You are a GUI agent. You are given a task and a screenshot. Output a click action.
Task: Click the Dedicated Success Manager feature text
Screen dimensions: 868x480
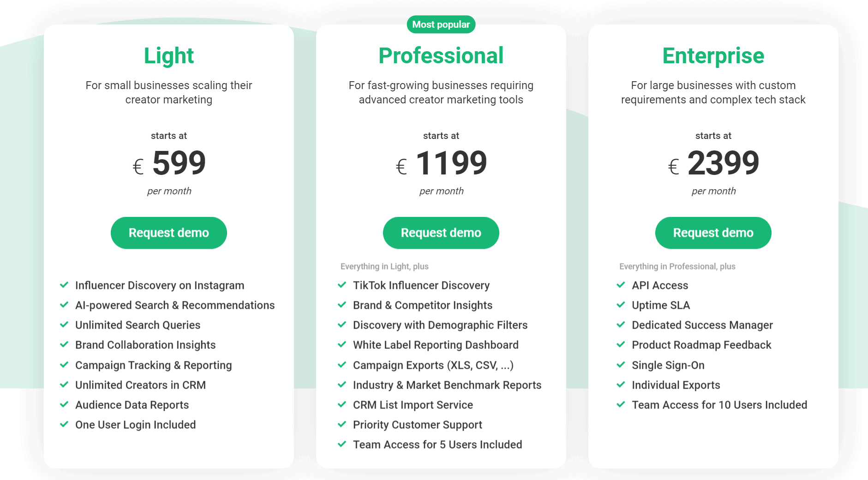tap(702, 325)
